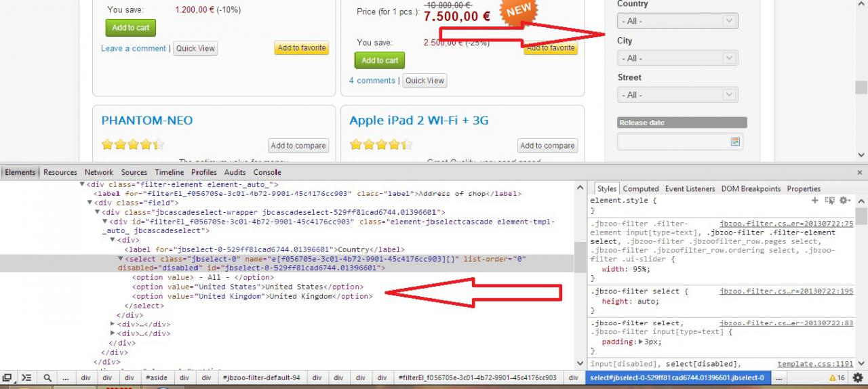Add new style rule plus icon
Image resolution: width=868 pixels, height=389 pixels.
tap(814, 201)
